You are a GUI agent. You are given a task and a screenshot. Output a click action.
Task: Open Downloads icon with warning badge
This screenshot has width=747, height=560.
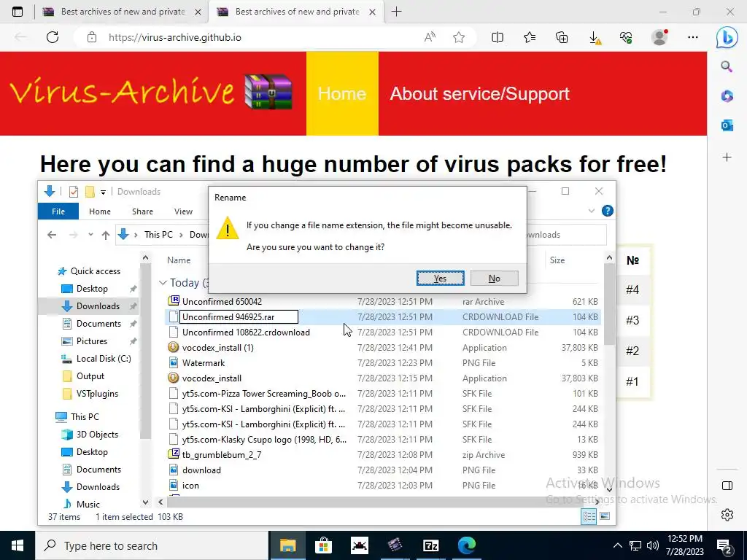click(595, 38)
